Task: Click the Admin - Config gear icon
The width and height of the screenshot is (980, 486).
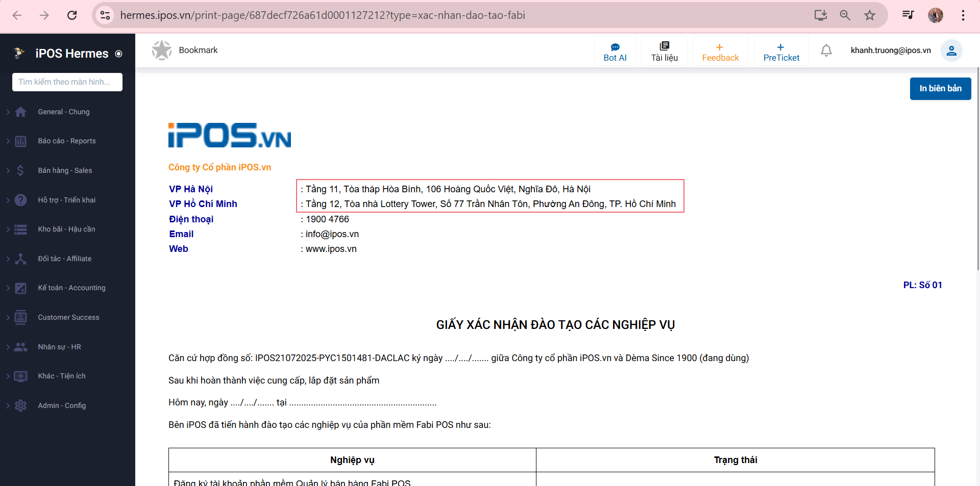Action: pos(20,405)
